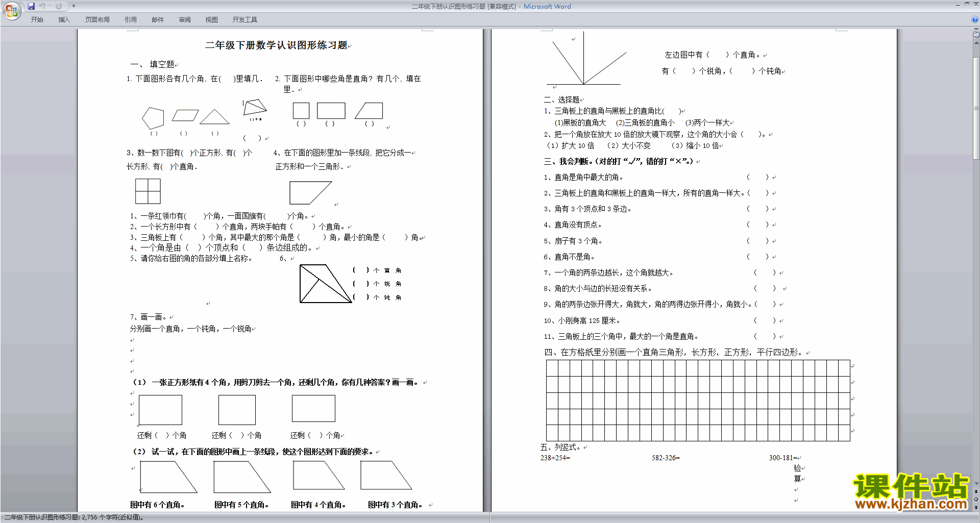The width and height of the screenshot is (980, 523).
Task: Click the grid table under section 四
Action: pos(698,401)
